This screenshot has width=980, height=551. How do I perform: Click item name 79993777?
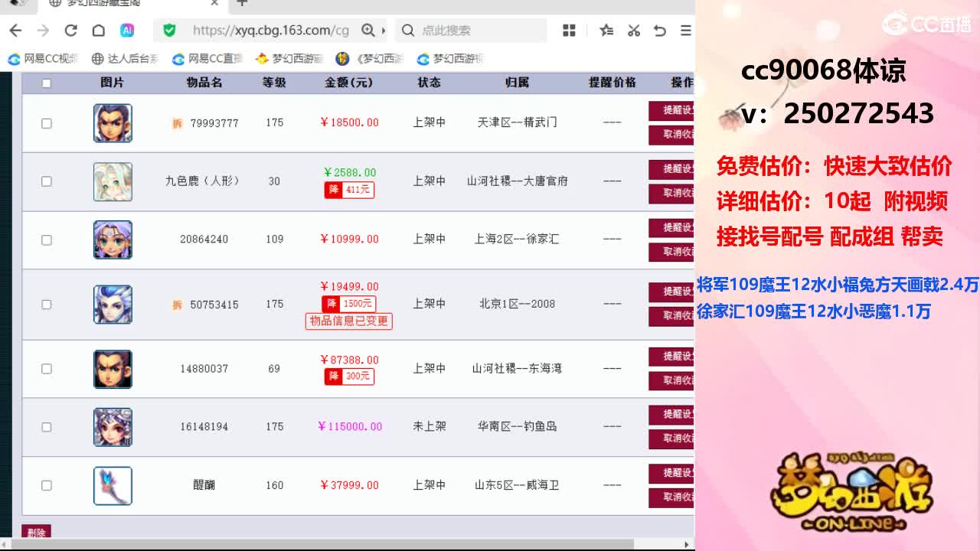point(214,123)
